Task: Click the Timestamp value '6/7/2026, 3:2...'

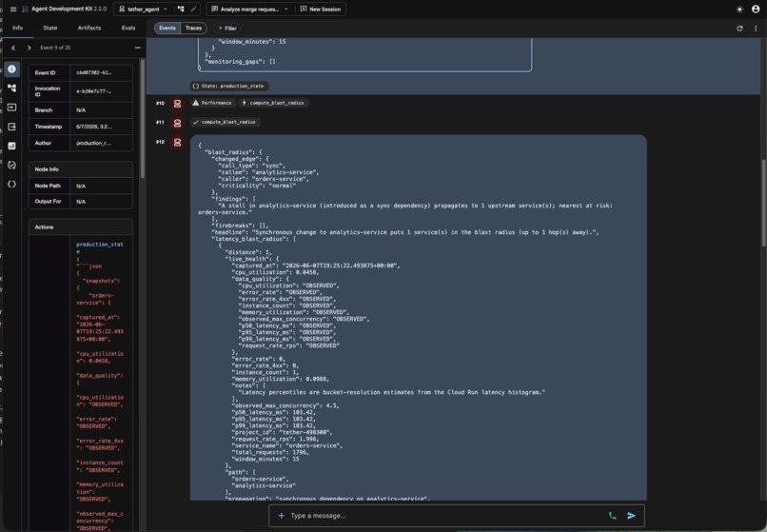Action: click(x=94, y=127)
